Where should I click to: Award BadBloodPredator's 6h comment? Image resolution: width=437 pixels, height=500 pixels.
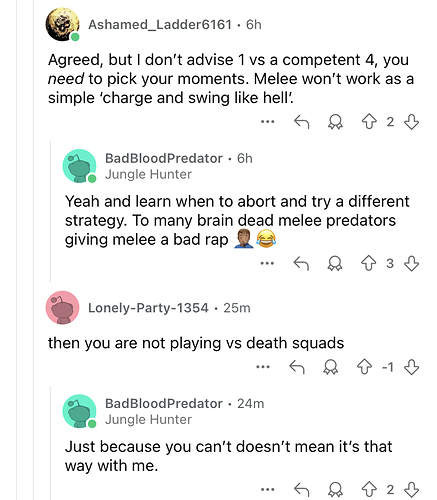click(335, 263)
